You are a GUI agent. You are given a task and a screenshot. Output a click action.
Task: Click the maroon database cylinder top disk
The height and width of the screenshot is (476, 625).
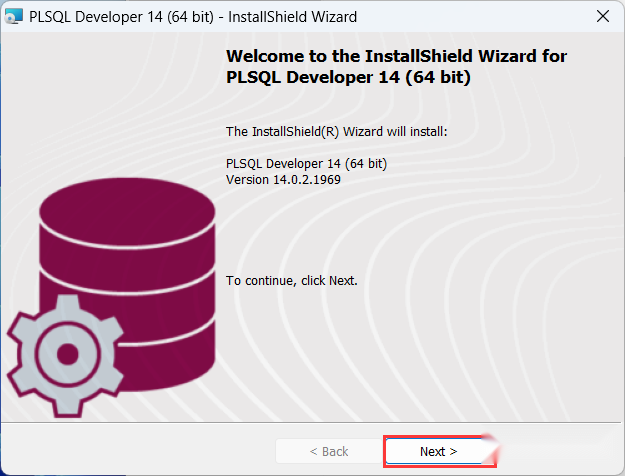point(127,210)
